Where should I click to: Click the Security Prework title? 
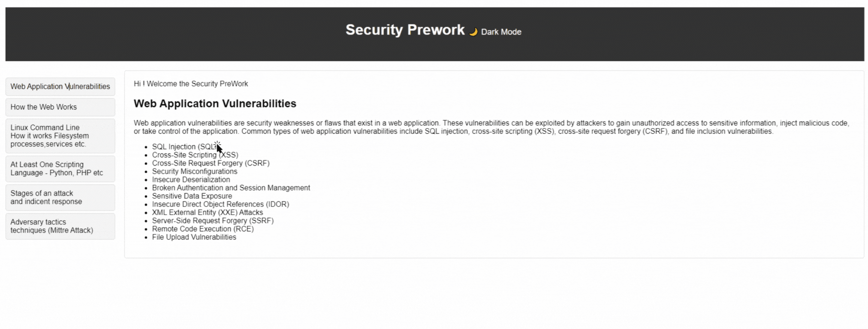[405, 30]
